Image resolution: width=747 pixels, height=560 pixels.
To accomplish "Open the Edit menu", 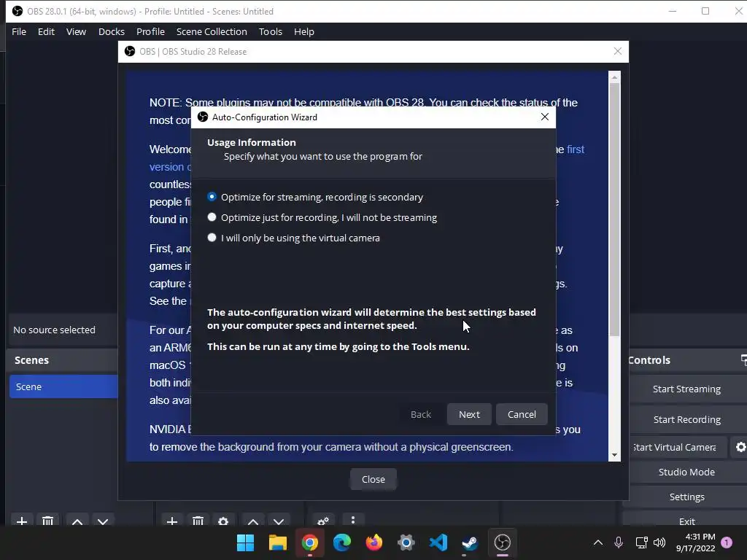I will click(46, 31).
